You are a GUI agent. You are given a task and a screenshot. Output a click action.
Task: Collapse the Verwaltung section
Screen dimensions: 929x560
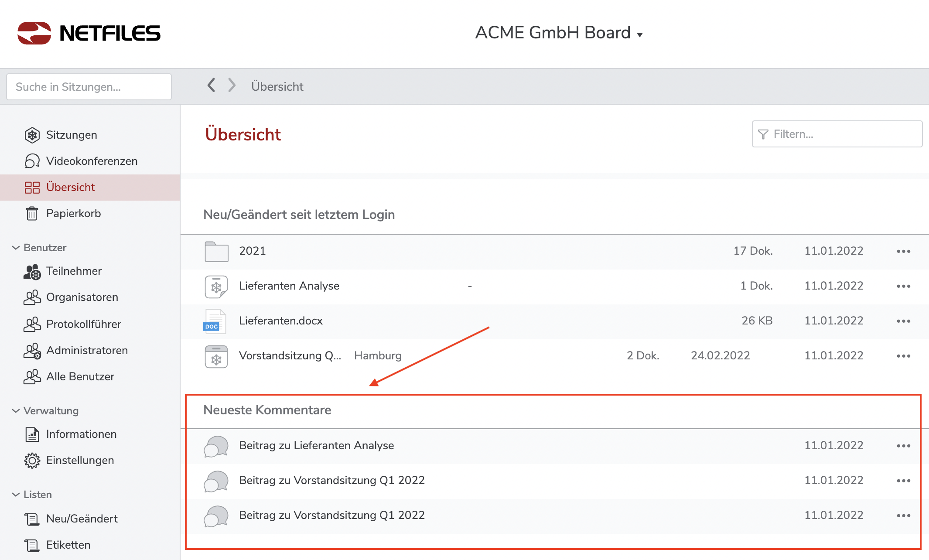coord(16,411)
